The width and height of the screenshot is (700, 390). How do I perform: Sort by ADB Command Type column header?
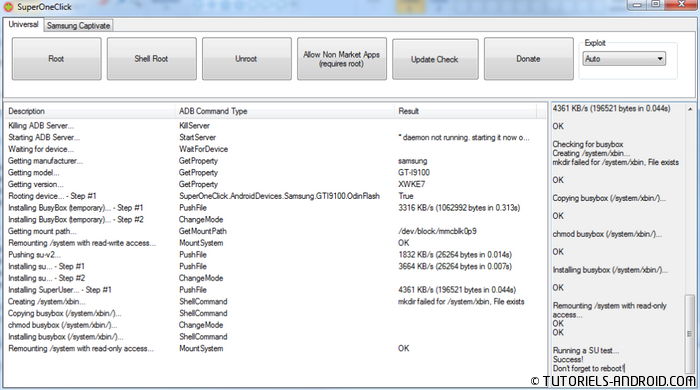pyautogui.click(x=286, y=111)
